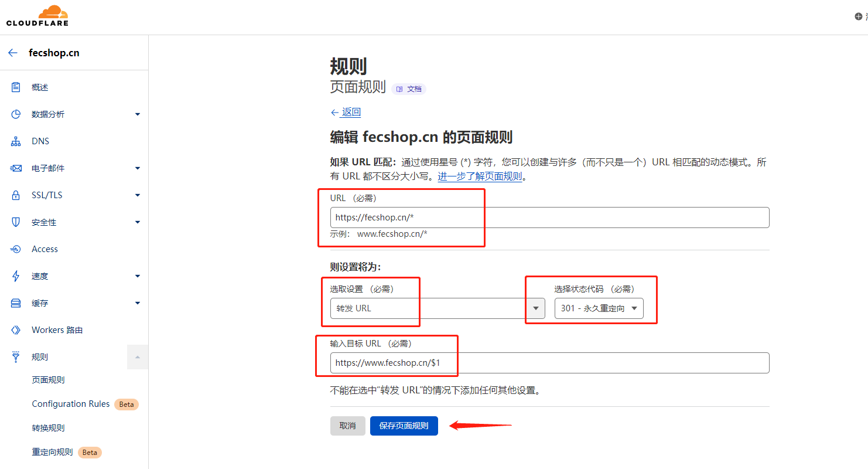
Task: Collapse the 规则 menu section
Action: click(x=138, y=357)
